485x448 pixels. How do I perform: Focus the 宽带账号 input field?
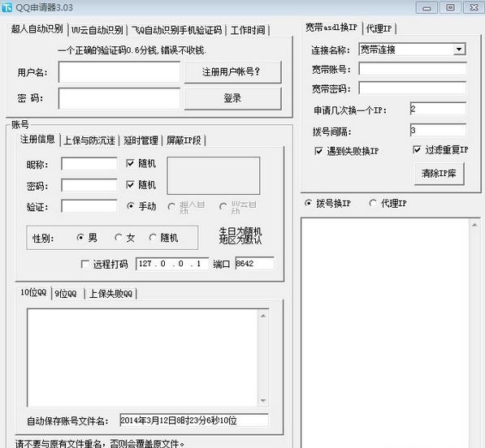coord(413,69)
